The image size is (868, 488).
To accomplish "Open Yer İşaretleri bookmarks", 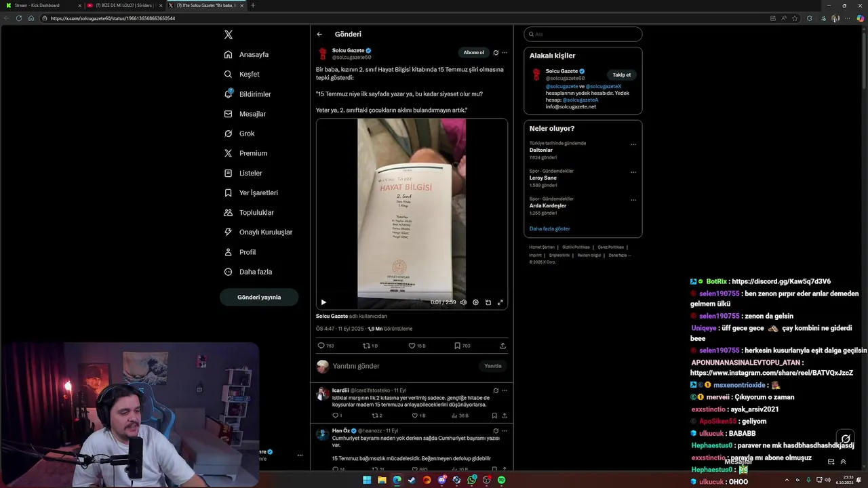I will [x=252, y=192].
